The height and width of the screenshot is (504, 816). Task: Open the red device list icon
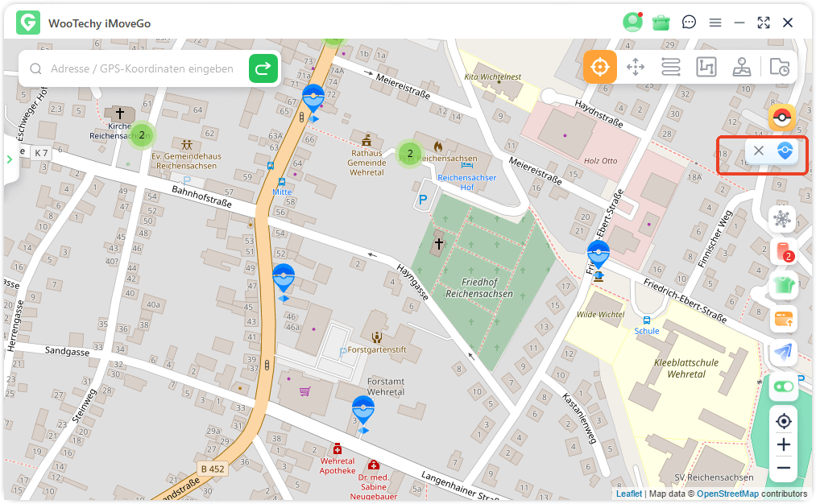click(x=782, y=251)
